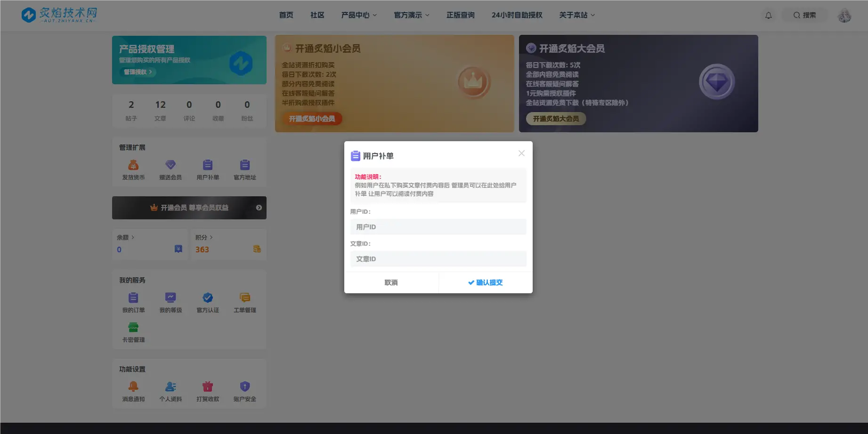Image resolution: width=868 pixels, height=434 pixels.
Task: Submit with the 确认提交 button
Action: [x=485, y=282]
